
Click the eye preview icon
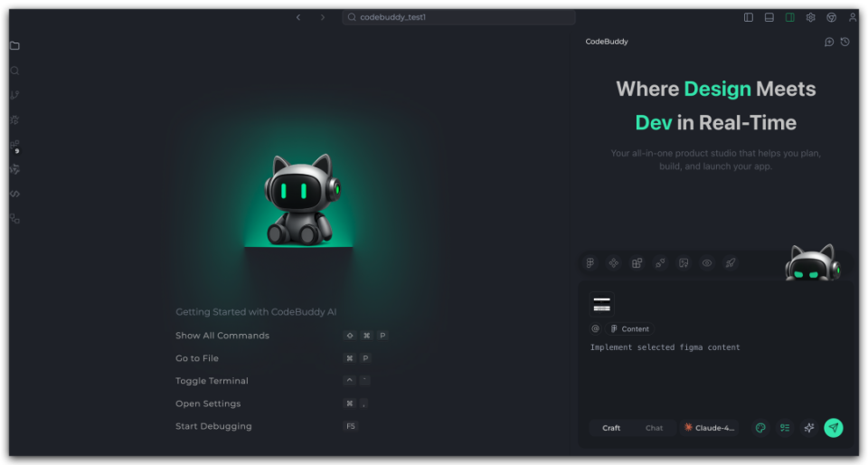pos(707,263)
